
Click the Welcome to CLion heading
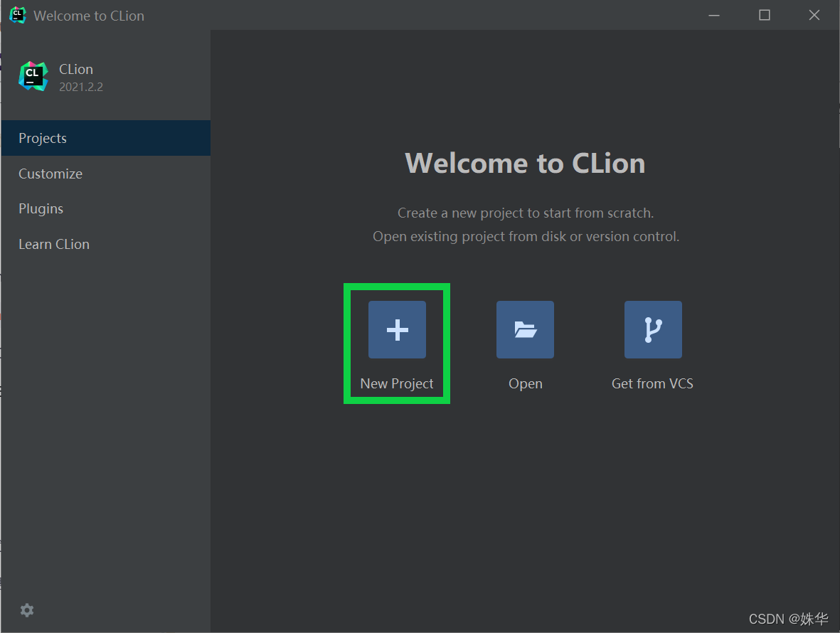525,164
